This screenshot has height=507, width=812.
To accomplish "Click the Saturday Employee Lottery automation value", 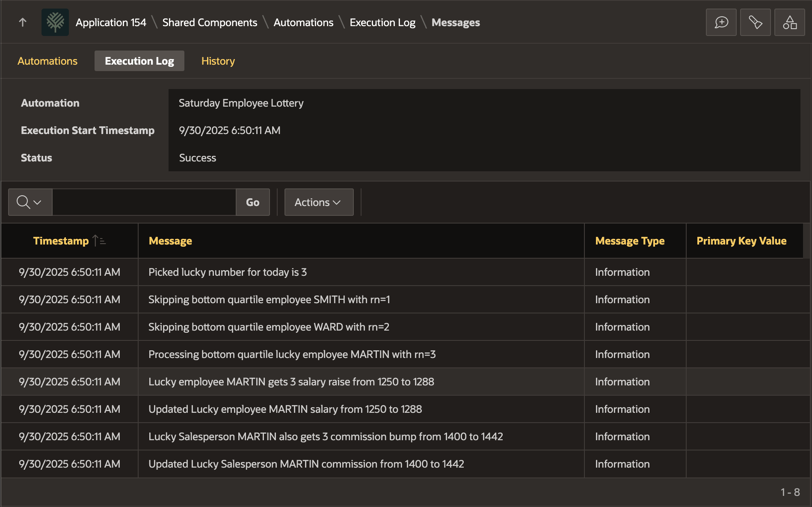I will click(x=241, y=103).
